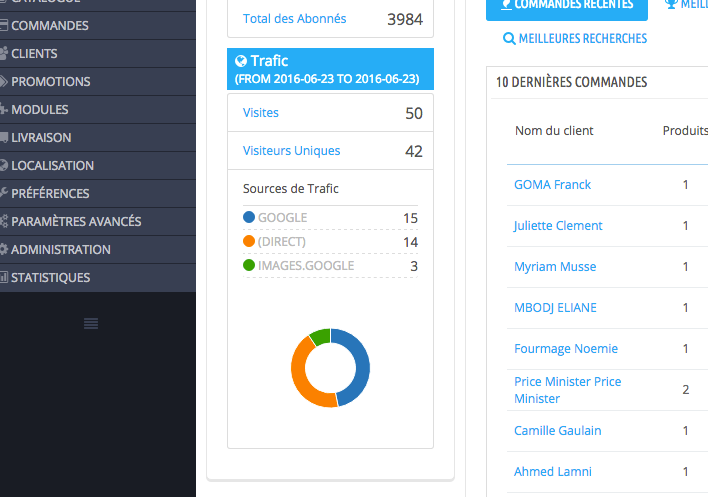
Task: Click the magnifier icon for Meilleures Recherches
Action: [x=509, y=39]
